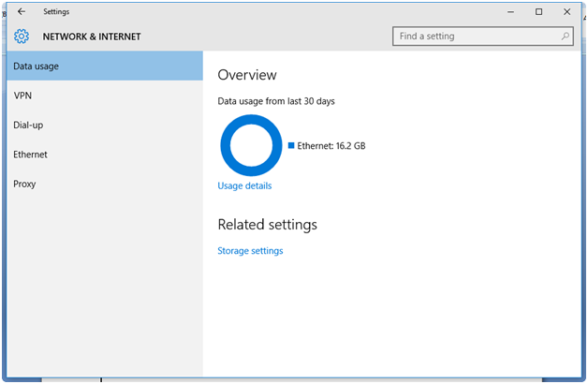Click the Settings gear icon
Image resolution: width=588 pixels, height=384 pixels.
(22, 37)
